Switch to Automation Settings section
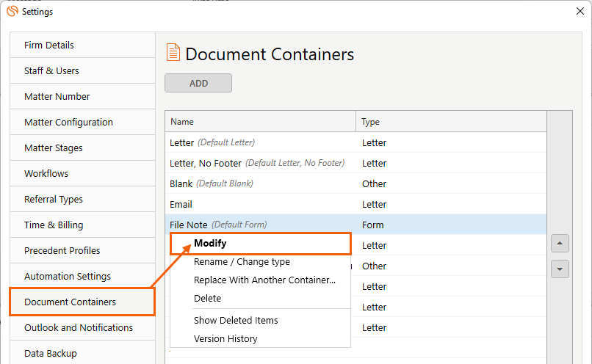 tap(68, 277)
